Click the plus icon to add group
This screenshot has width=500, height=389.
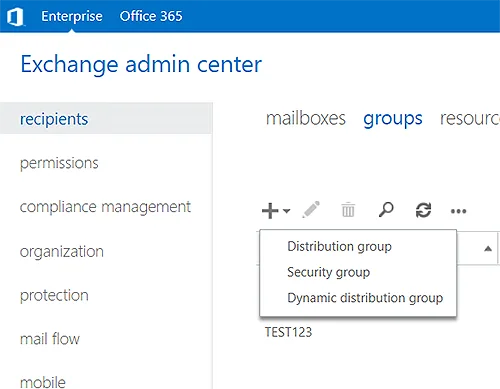270,211
